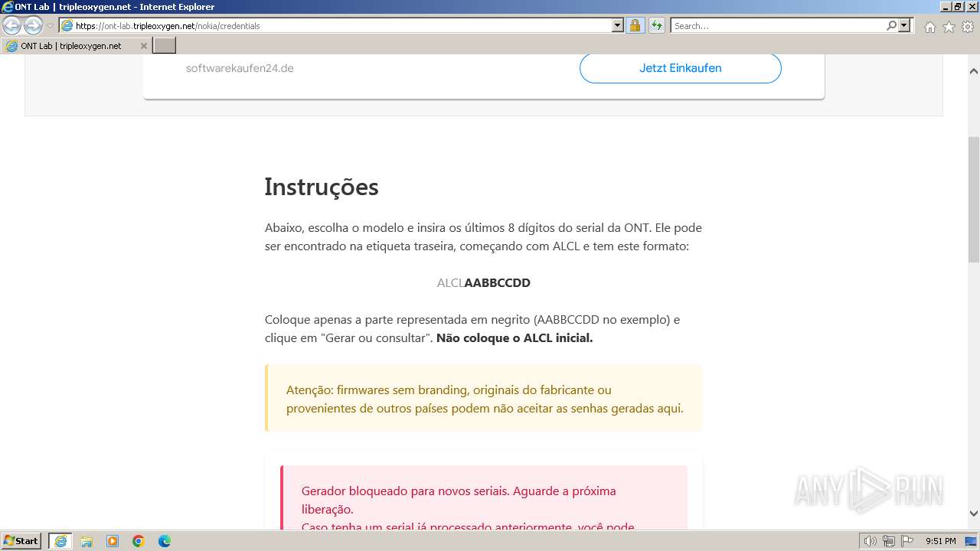Viewport: 980px width, 551px height.
Task: Click the 9:51 PM system clock
Action: pos(941,541)
